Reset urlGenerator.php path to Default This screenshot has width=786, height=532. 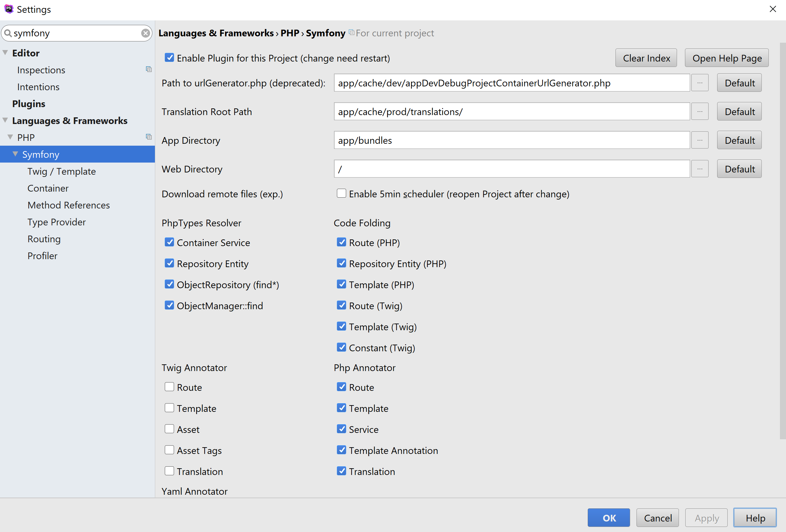coord(739,83)
